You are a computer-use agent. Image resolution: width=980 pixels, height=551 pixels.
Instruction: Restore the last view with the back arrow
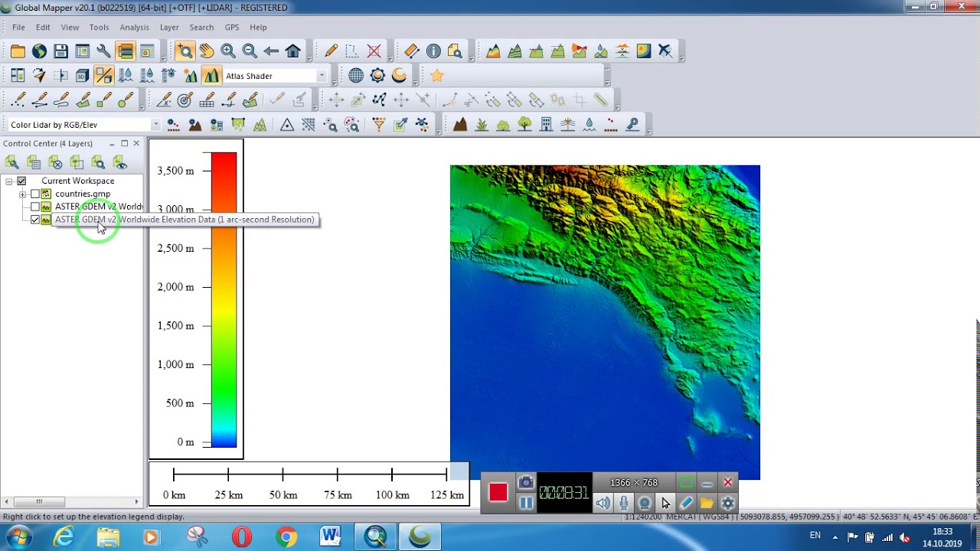coord(270,51)
